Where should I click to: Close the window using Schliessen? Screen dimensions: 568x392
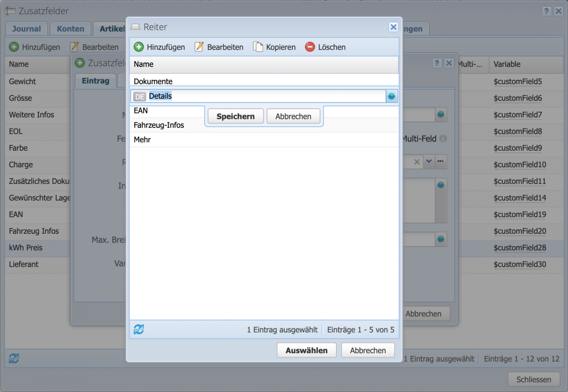534,379
